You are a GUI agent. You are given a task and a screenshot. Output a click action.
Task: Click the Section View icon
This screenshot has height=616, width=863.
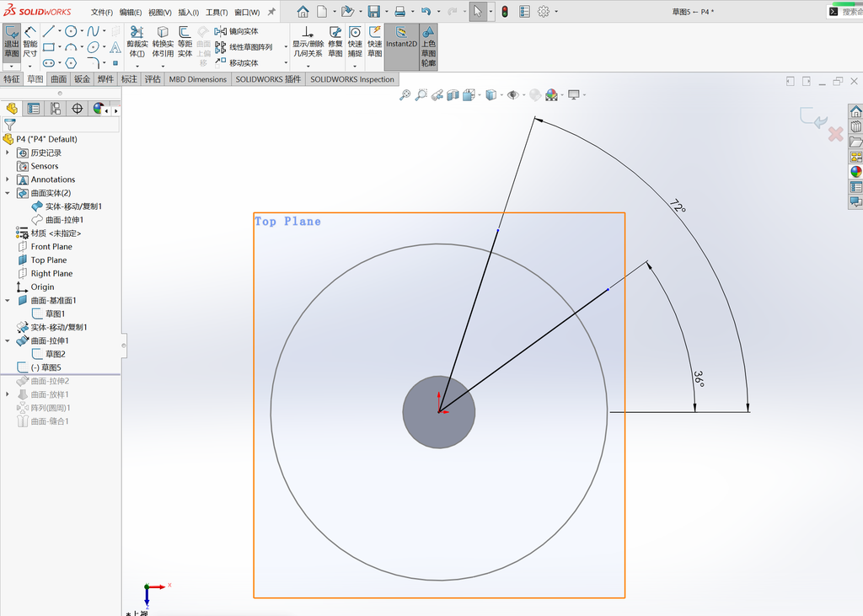pyautogui.click(x=453, y=95)
